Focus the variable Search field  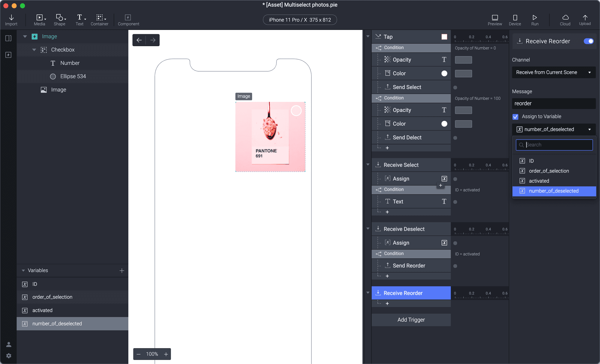tap(554, 145)
